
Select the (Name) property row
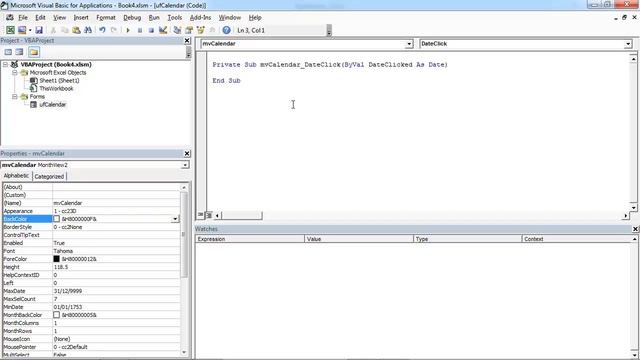point(91,203)
